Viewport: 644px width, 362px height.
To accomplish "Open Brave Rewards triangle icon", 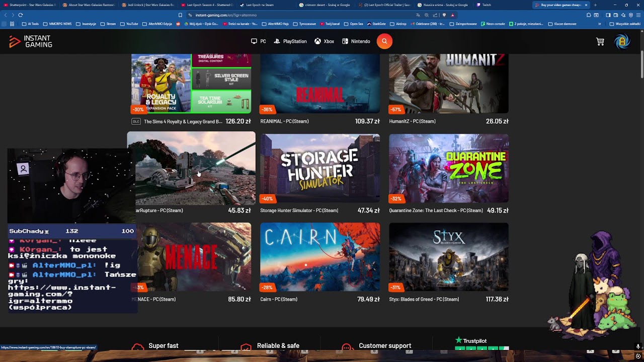I will point(452,15).
